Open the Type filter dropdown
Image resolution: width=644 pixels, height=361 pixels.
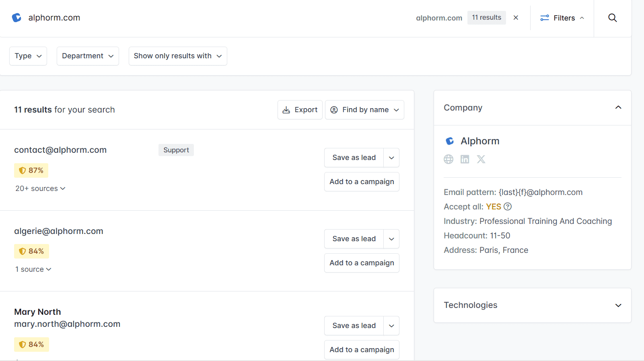pyautogui.click(x=28, y=56)
